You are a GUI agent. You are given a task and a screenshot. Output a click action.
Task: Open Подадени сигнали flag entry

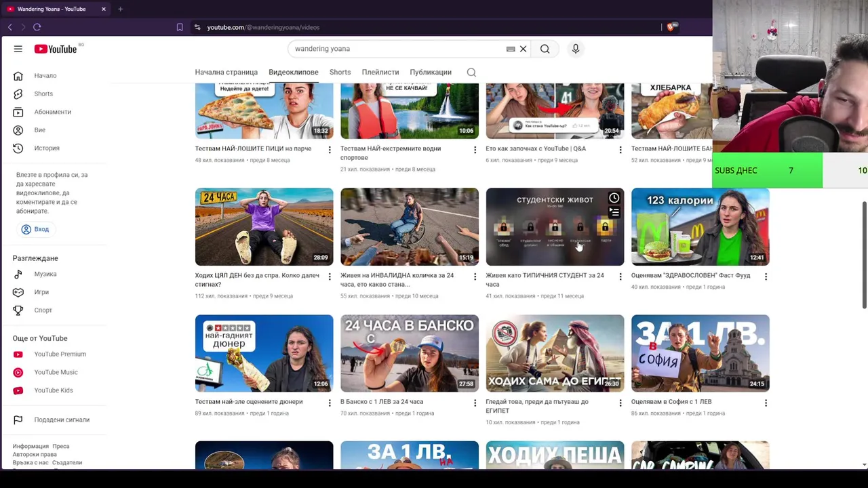(61, 420)
